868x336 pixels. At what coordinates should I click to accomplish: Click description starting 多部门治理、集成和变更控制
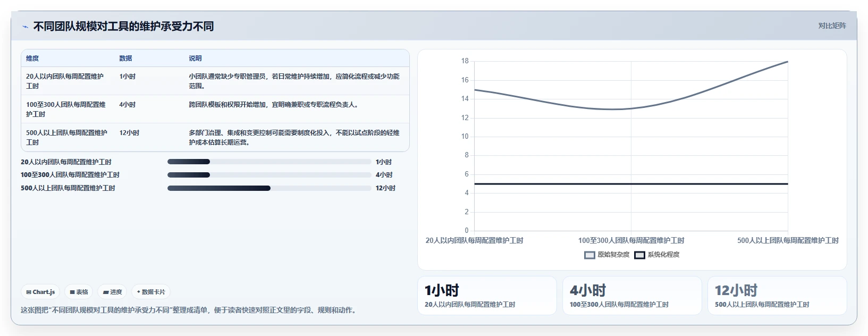294,137
